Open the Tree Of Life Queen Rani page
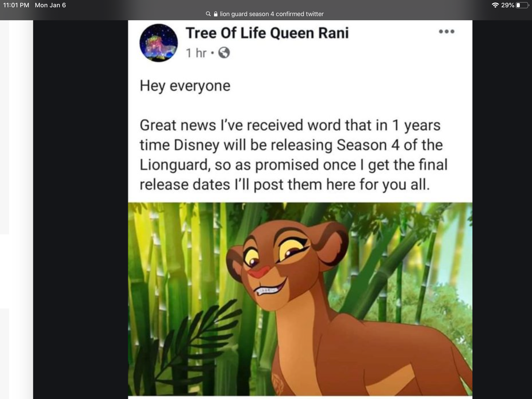This screenshot has height=399, width=532. 267,33
